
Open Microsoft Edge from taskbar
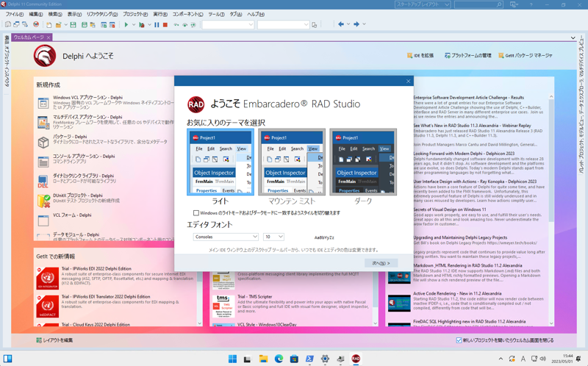point(279,359)
